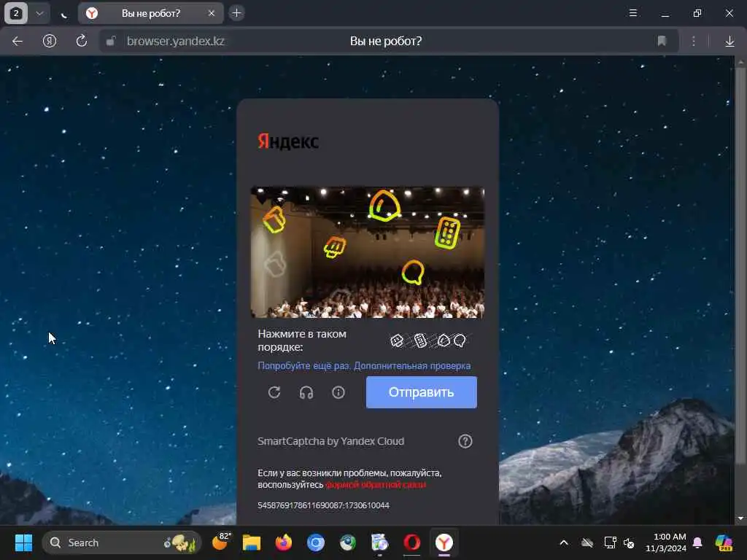Click 'SmartCaptcha by Yandex Cloud' text
Screen dimensions: 747x560
[330, 441]
